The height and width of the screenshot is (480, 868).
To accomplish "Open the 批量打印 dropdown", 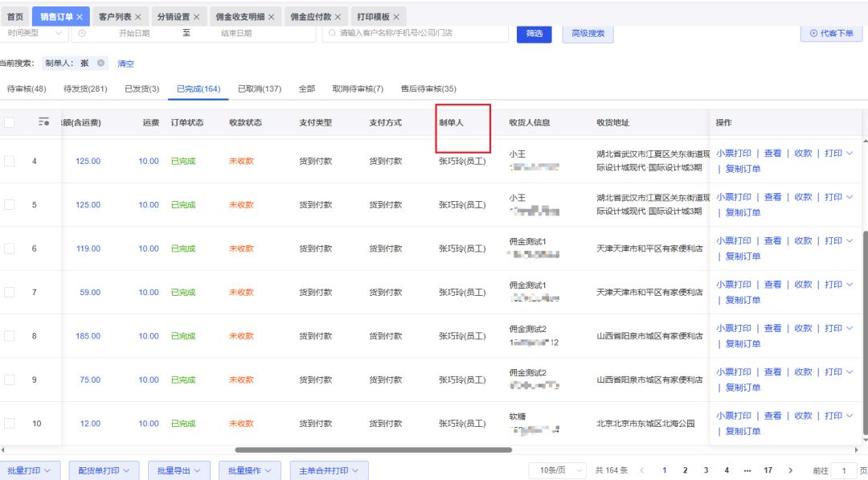I will (30, 470).
